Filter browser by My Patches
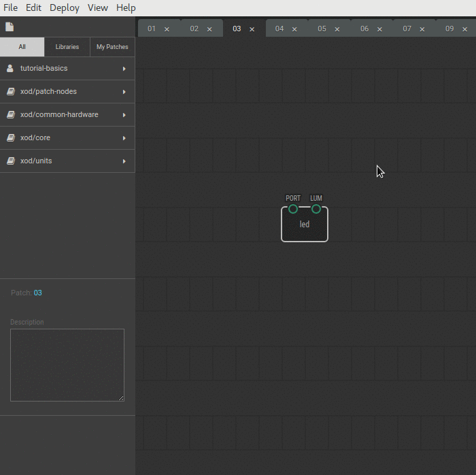This screenshot has height=475, width=476. (112, 47)
